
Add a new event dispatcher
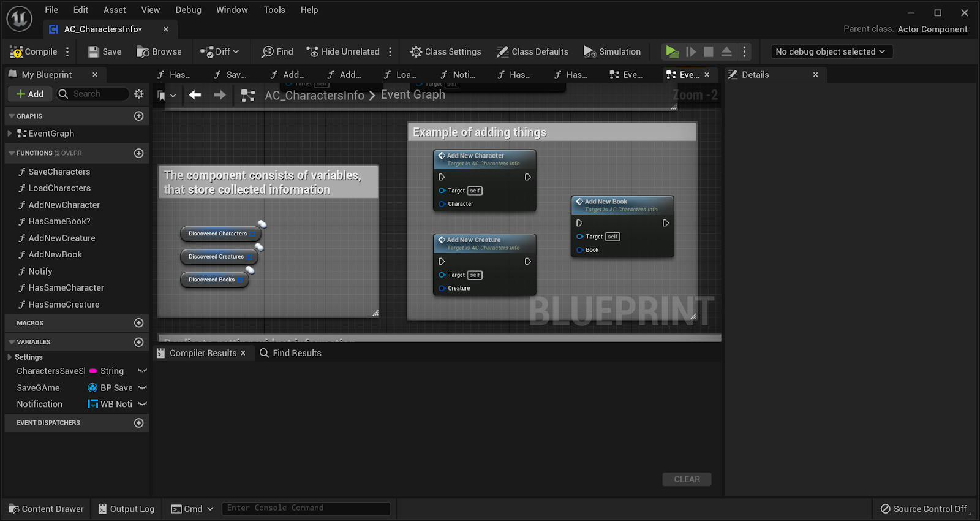pos(139,423)
